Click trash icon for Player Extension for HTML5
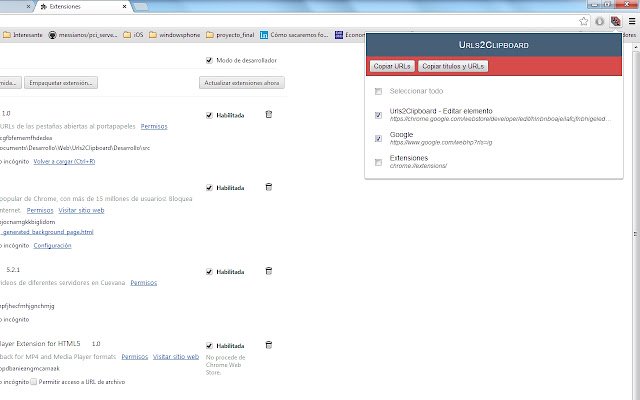The width and height of the screenshot is (640, 400). pos(269,345)
